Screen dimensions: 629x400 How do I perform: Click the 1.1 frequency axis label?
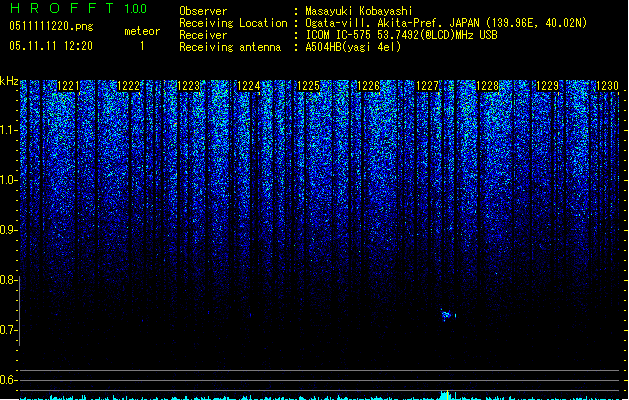8,130
